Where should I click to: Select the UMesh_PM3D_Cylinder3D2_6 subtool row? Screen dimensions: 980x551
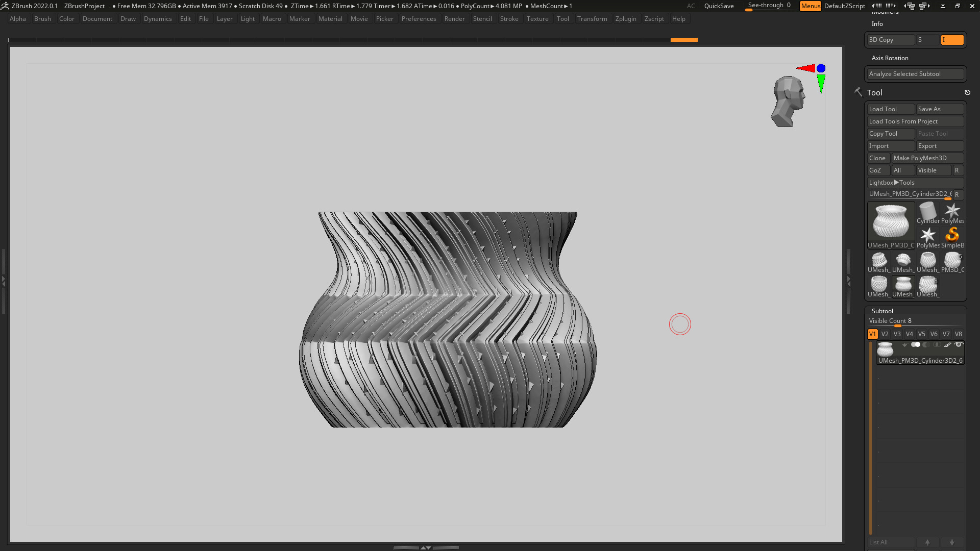pyautogui.click(x=920, y=353)
